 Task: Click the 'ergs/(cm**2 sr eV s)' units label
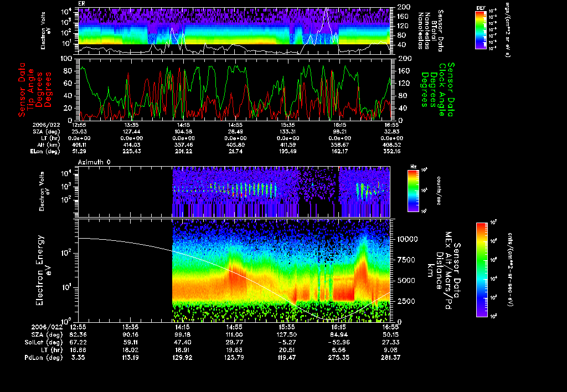point(507,30)
